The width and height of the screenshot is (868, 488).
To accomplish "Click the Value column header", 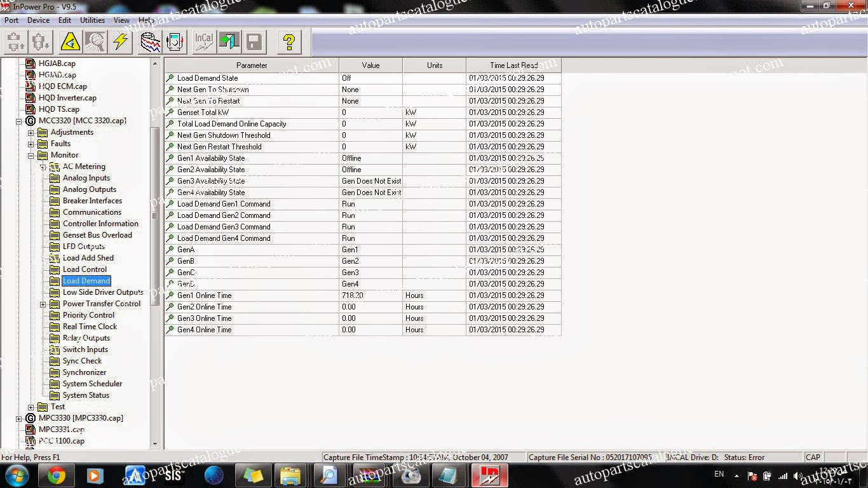I will (x=370, y=65).
